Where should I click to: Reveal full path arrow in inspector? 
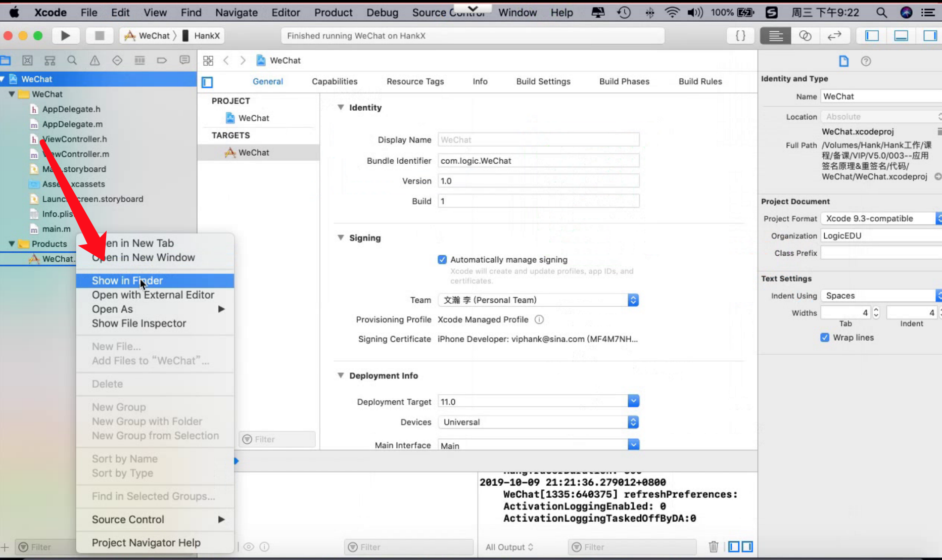click(938, 176)
